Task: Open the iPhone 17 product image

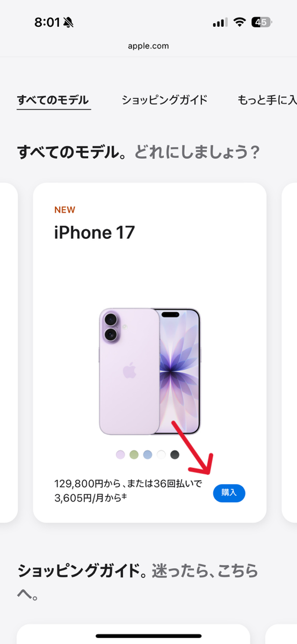Action: point(149,371)
